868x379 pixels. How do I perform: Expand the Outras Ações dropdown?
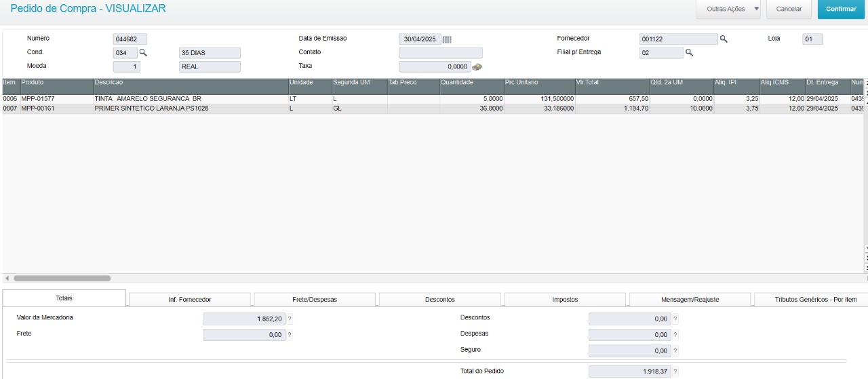pyautogui.click(x=756, y=9)
